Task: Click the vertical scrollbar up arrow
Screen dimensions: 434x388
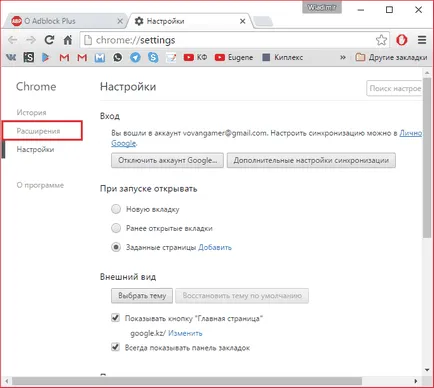Action: click(x=427, y=72)
